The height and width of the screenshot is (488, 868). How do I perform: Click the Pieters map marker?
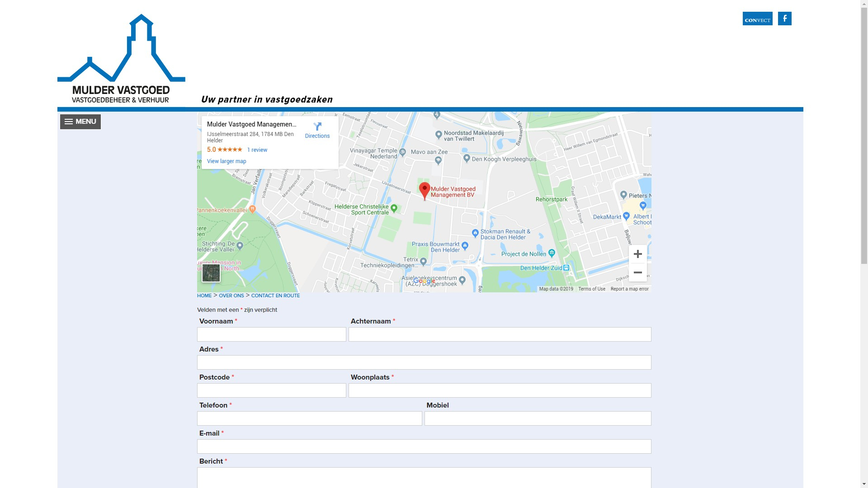coord(623,195)
